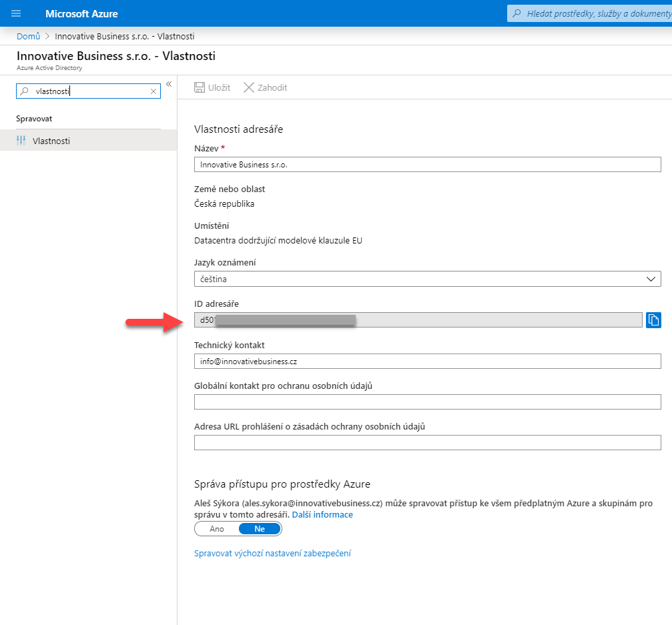
Task: Click the Innovative Business s.r.o. - Vlastnosti breadcrumb
Action: pyautogui.click(x=124, y=37)
